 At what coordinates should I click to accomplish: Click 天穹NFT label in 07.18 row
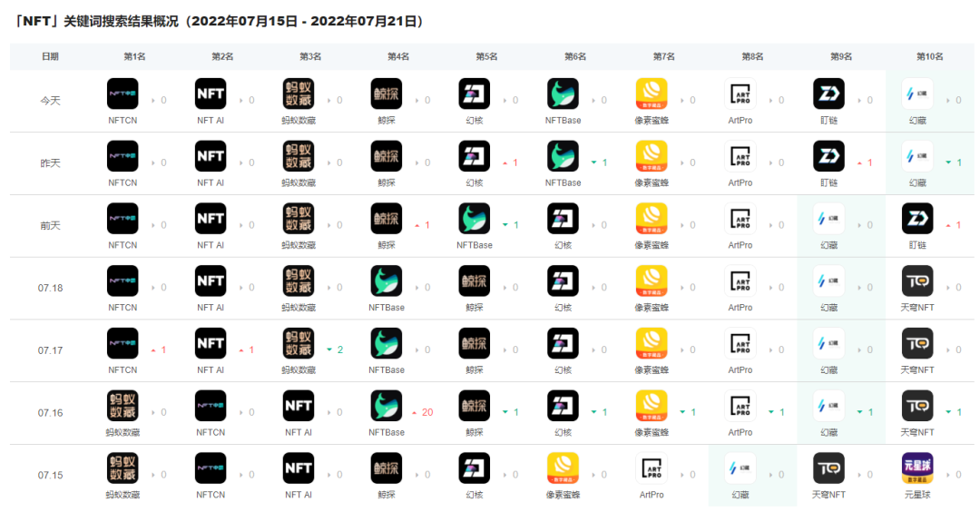point(917,308)
